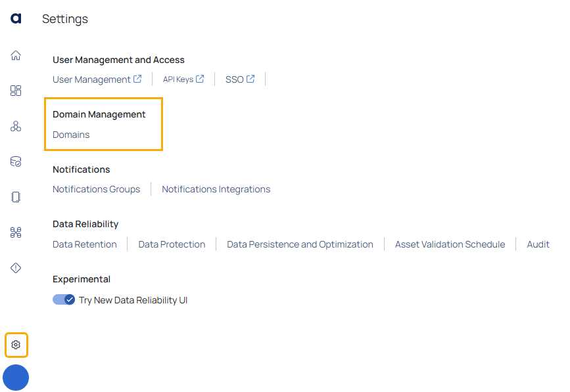Click the Acceldata logo at top
The height and width of the screenshot is (392, 570).
coord(16,18)
